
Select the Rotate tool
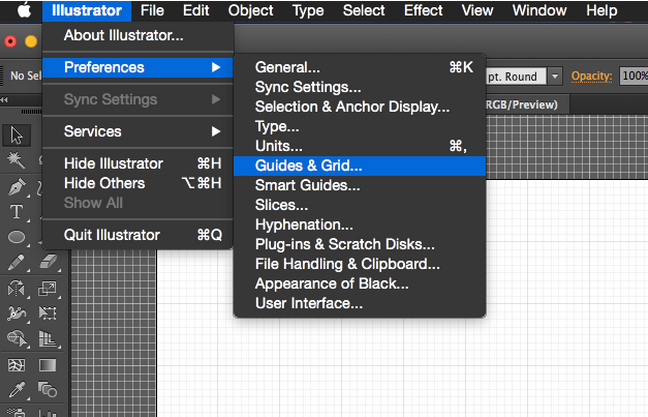pyautogui.click(x=17, y=288)
